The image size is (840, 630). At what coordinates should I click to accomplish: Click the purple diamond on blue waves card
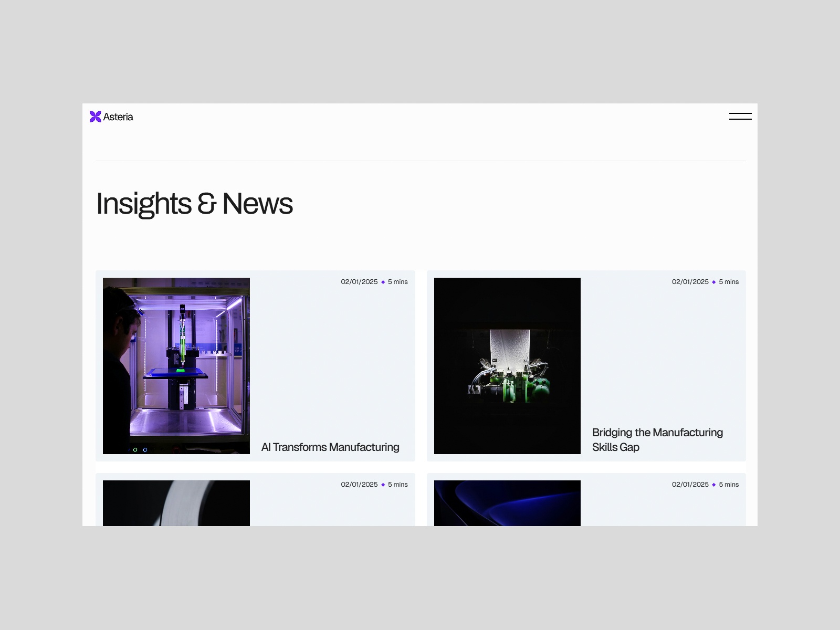pos(714,485)
